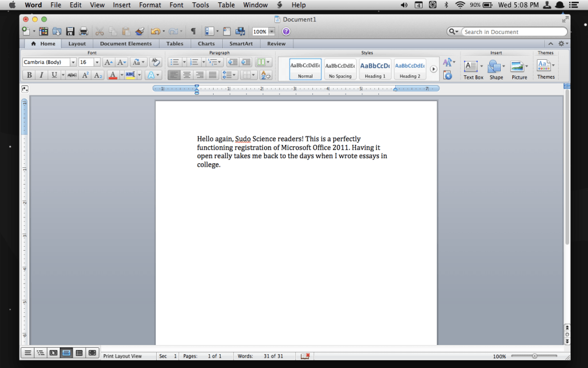Click the Superscript icon

85,75
